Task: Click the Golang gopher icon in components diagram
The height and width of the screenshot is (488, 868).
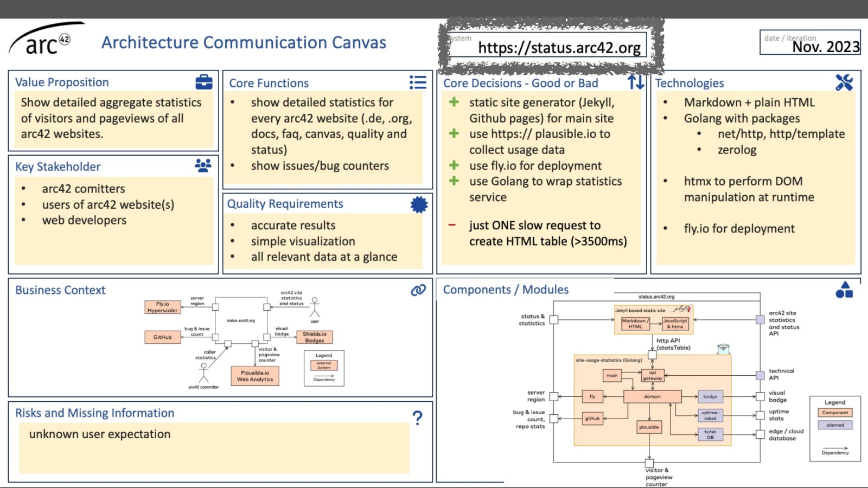Action: tap(723, 349)
